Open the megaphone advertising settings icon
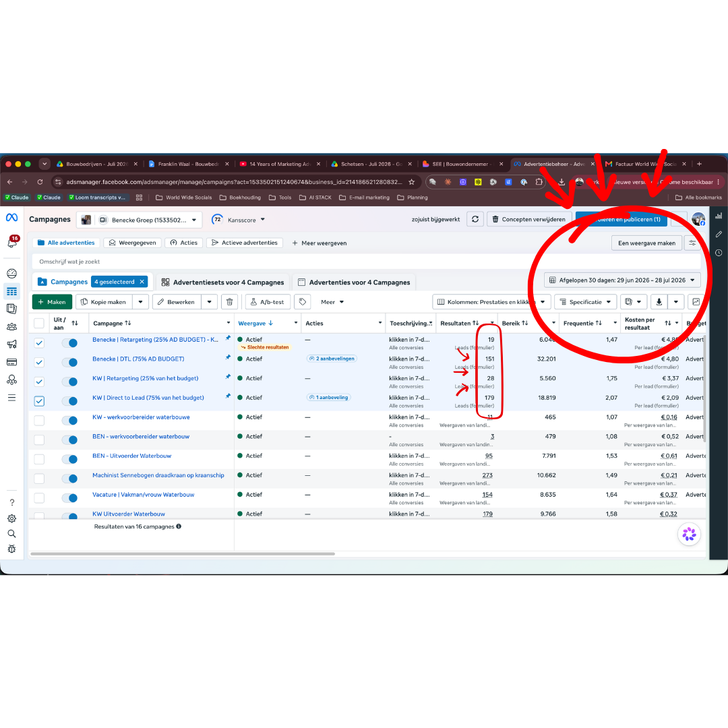The image size is (728, 728). (x=11, y=344)
